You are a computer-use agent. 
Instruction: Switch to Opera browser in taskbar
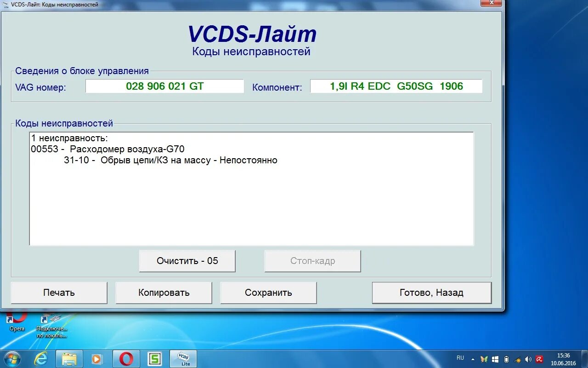coord(126,359)
